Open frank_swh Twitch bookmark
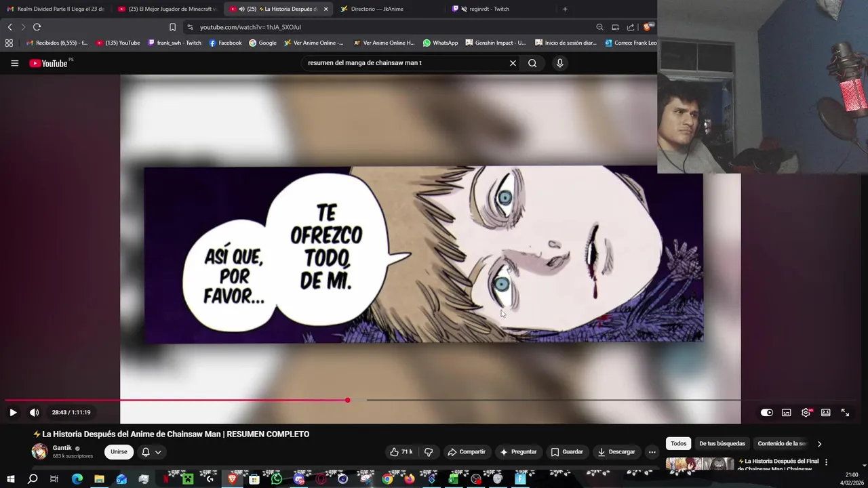868x488 pixels. click(x=174, y=43)
